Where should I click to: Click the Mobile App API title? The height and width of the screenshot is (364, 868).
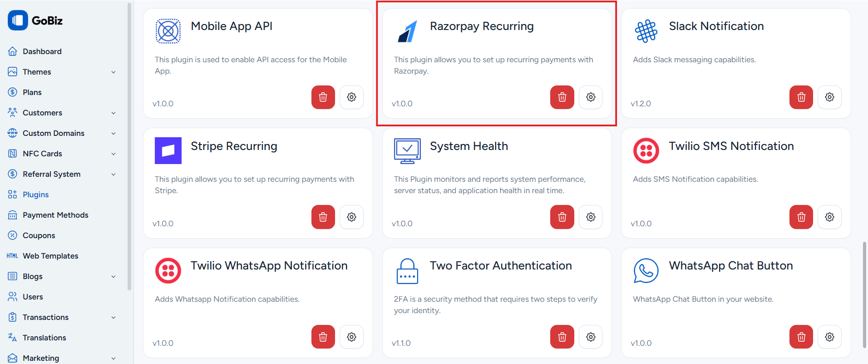coord(232,26)
